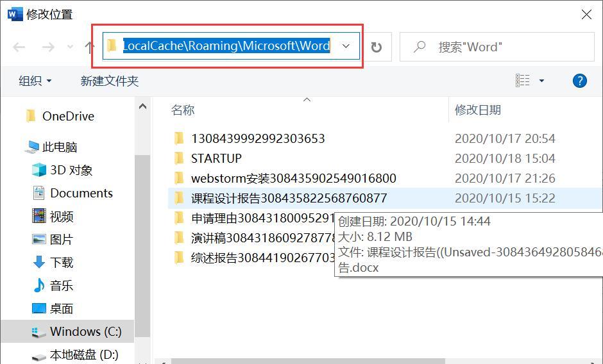603x364 pixels.
Task: Go up one folder level
Action: pyautogui.click(x=89, y=47)
